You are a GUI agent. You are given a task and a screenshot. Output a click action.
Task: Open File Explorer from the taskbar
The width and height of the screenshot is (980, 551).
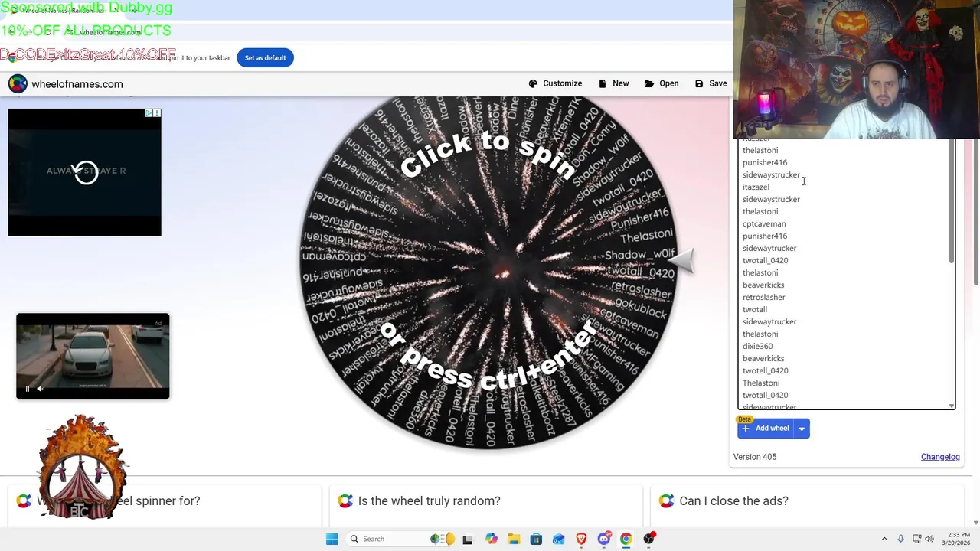pyautogui.click(x=514, y=539)
